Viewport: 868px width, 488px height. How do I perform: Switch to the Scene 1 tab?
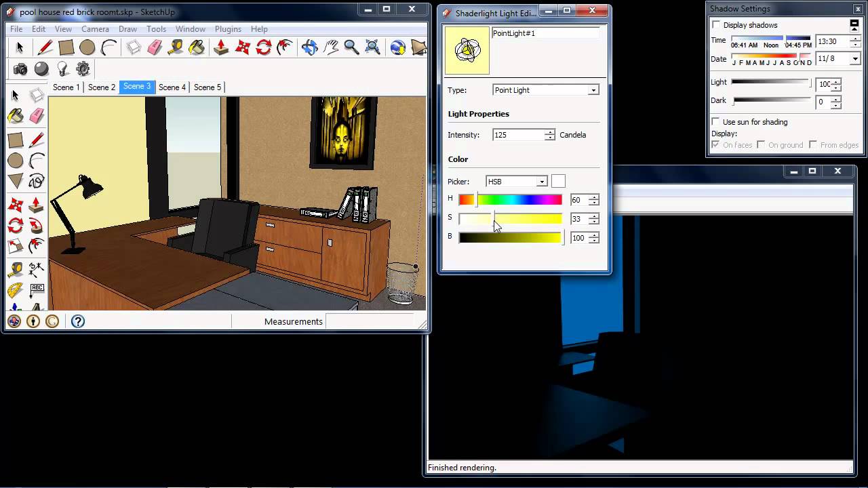click(x=66, y=87)
